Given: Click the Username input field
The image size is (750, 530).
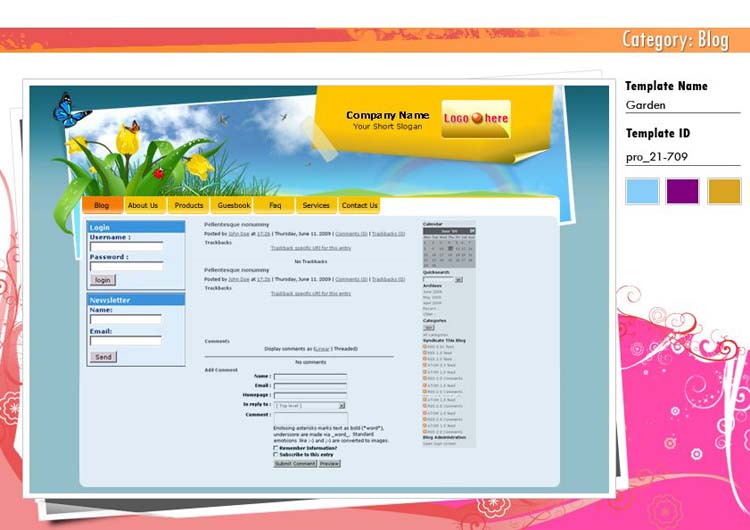Looking at the screenshot, I should 126,246.
